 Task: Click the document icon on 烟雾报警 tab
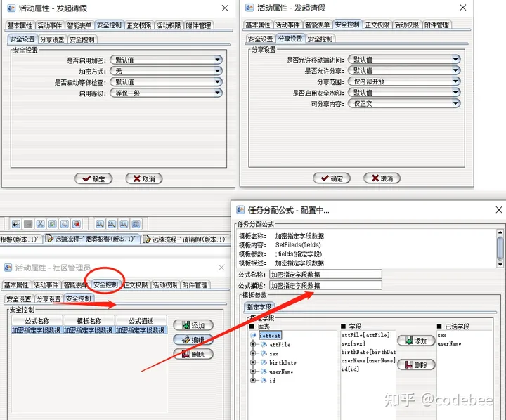click(x=49, y=239)
